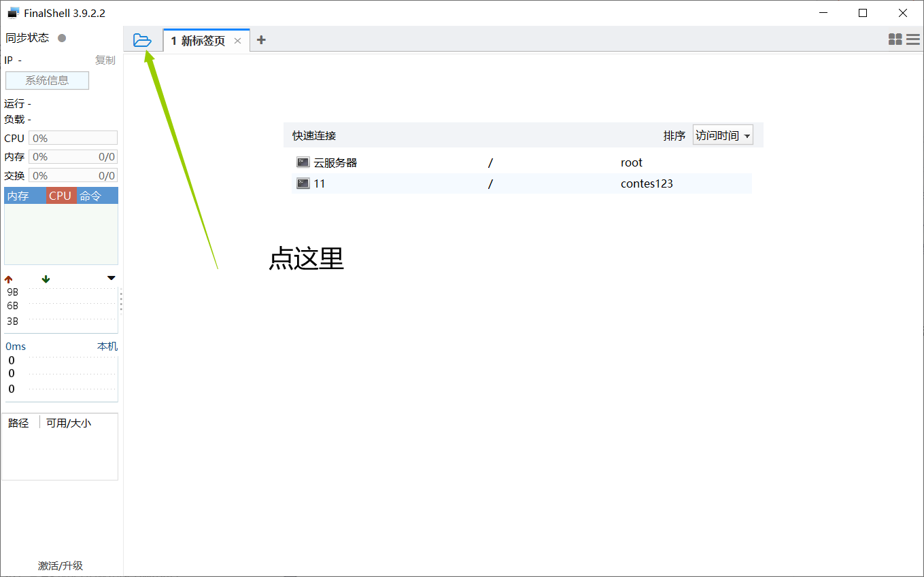Click the 路径 column header
The height and width of the screenshot is (577, 924).
click(x=19, y=423)
